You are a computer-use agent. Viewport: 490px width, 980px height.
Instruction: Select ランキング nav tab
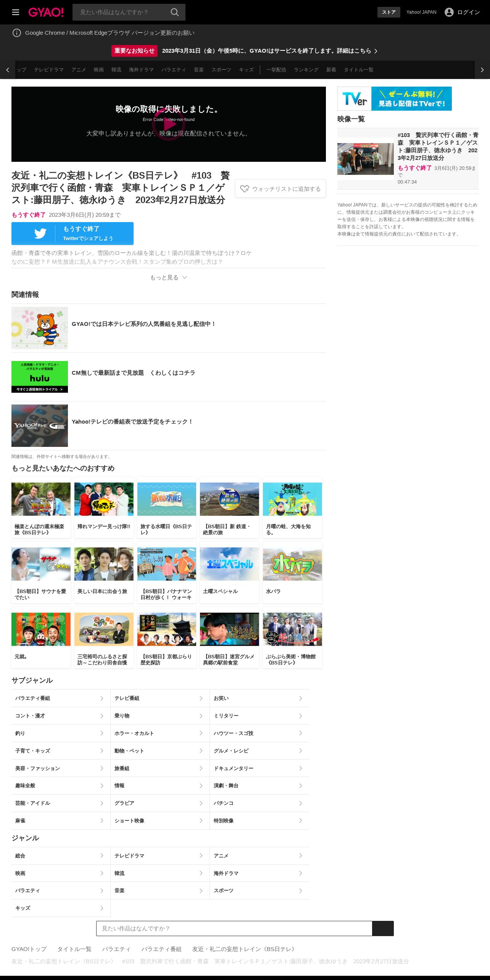[x=306, y=70]
